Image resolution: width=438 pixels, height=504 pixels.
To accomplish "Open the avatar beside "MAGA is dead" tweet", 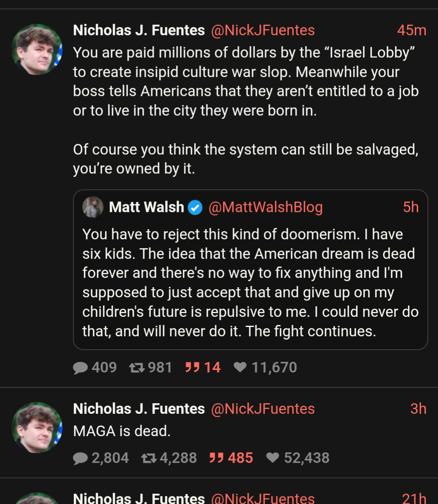I will (37, 428).
